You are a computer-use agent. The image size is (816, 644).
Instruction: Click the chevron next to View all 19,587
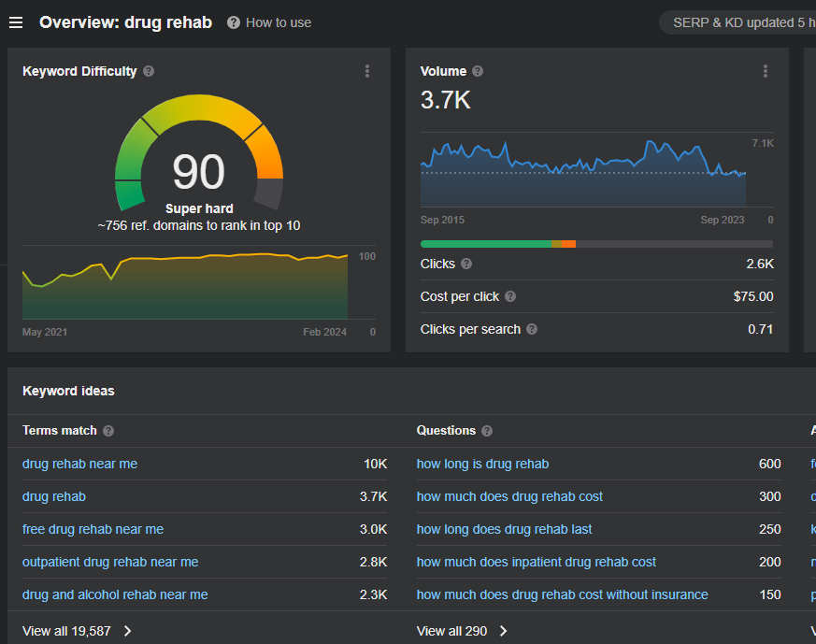(127, 631)
